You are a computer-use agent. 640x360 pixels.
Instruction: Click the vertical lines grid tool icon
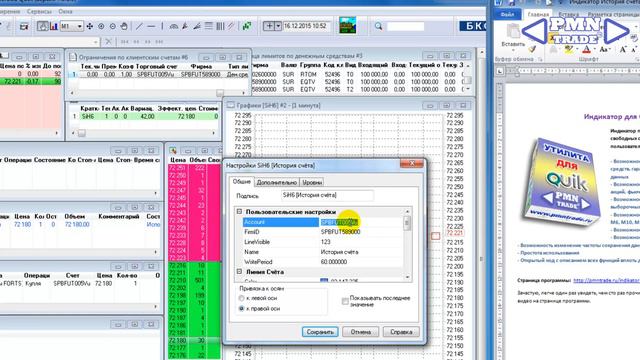(x=220, y=26)
